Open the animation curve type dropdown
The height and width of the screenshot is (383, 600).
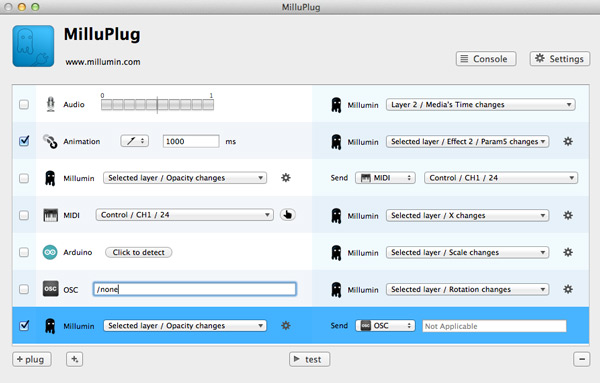point(135,141)
